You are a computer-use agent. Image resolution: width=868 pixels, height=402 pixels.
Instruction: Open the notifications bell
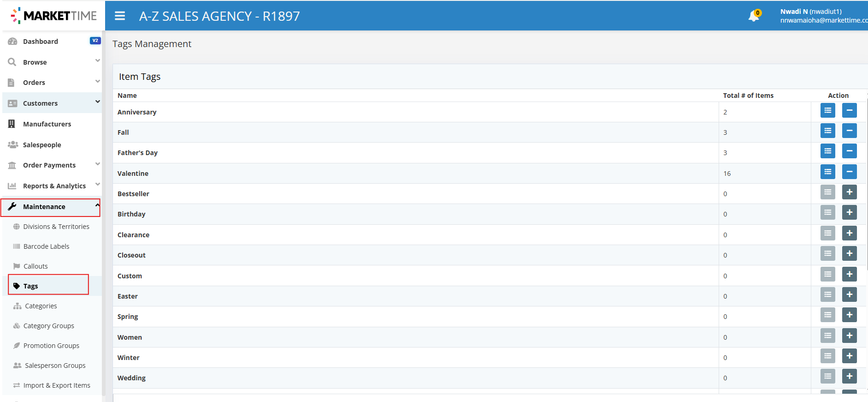tap(754, 16)
